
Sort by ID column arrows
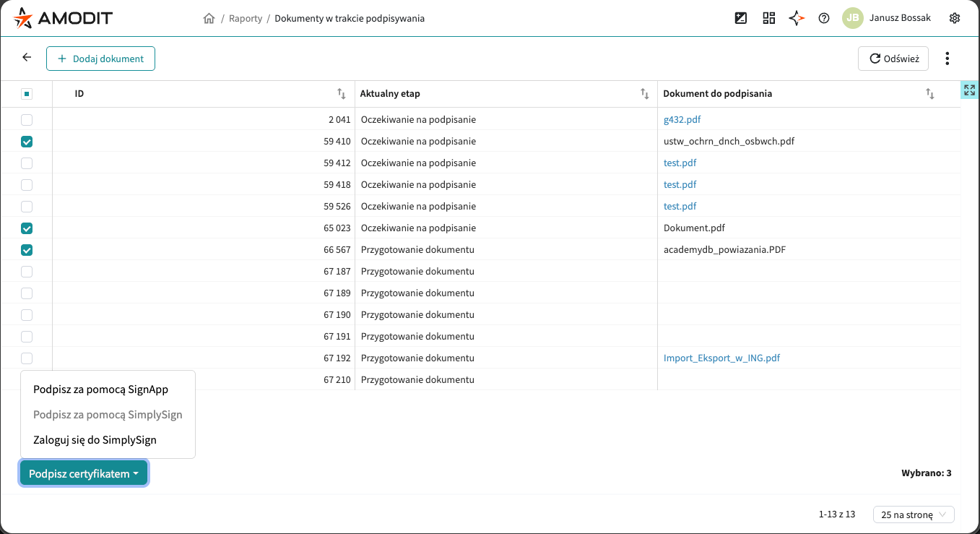click(x=342, y=94)
